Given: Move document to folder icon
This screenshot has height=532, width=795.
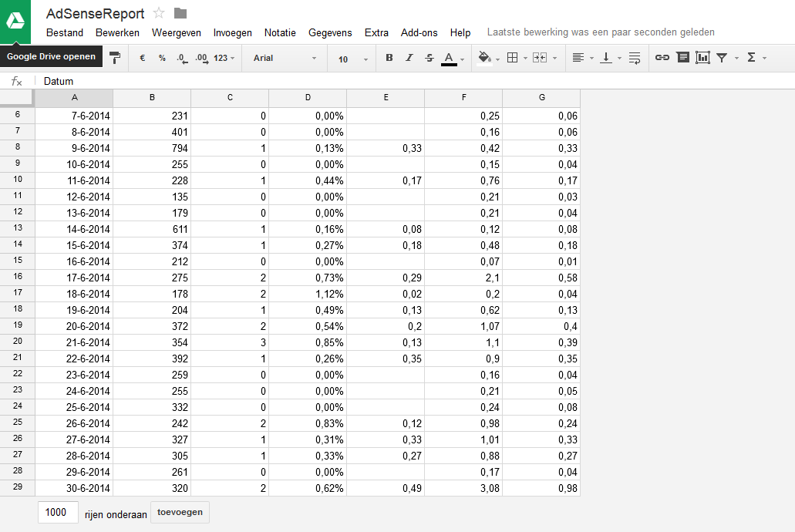Looking at the screenshot, I should pos(180,13).
